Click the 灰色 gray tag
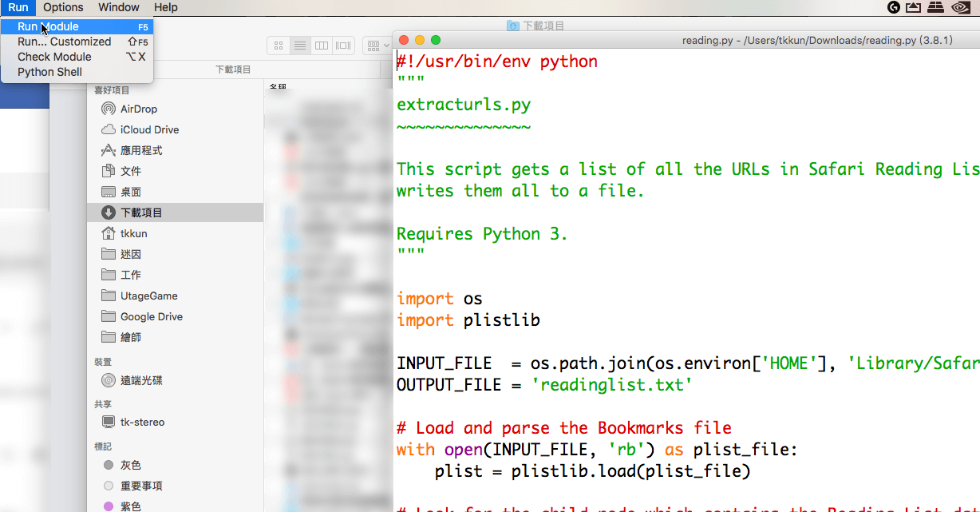Viewport: 980px width, 512px height. pos(175,465)
